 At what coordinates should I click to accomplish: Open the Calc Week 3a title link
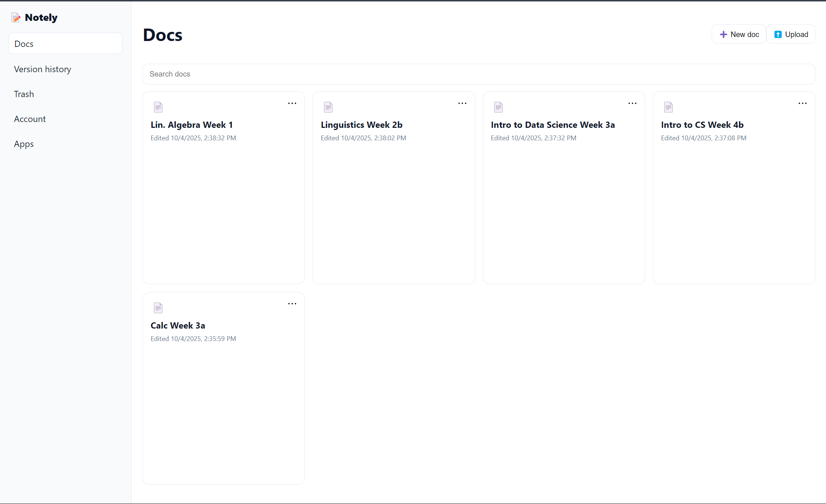click(x=178, y=325)
